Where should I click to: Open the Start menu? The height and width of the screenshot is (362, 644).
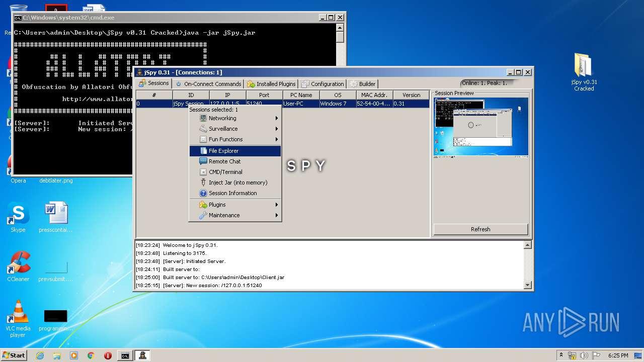14,355
